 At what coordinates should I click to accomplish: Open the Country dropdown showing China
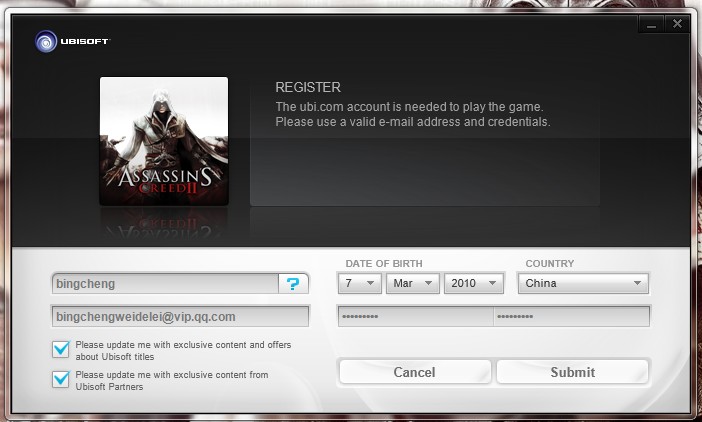click(x=583, y=283)
